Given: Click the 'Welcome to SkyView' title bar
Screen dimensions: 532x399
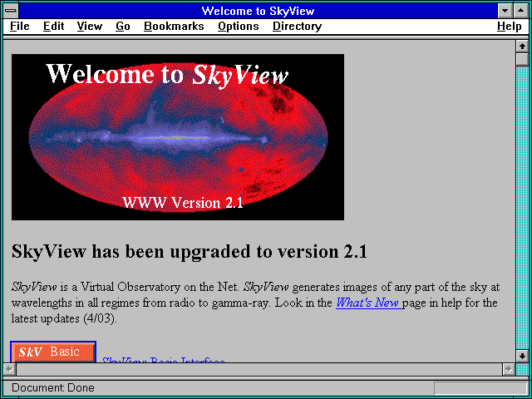Looking at the screenshot, I should coord(258,11).
